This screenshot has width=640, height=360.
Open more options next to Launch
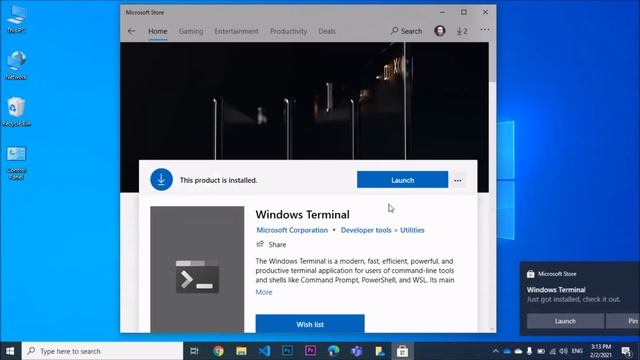(x=458, y=180)
